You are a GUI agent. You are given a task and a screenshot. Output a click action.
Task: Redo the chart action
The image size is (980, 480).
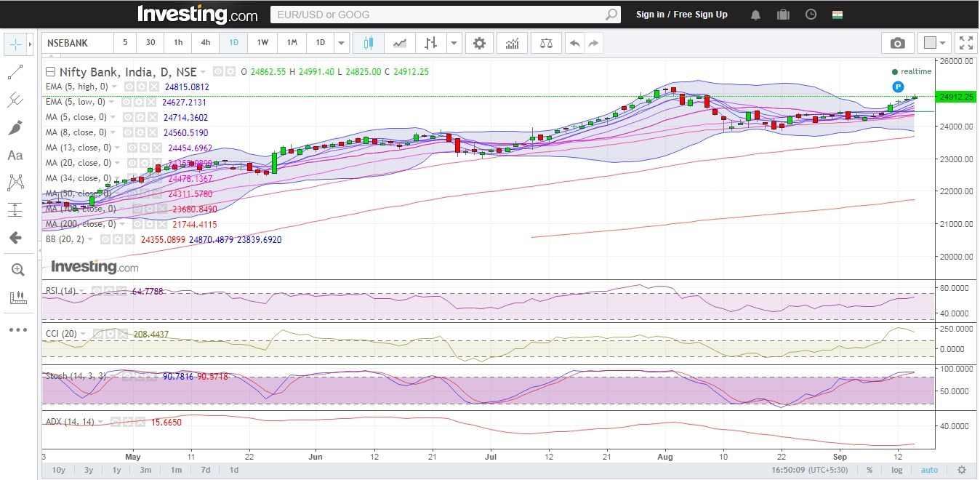(x=594, y=43)
